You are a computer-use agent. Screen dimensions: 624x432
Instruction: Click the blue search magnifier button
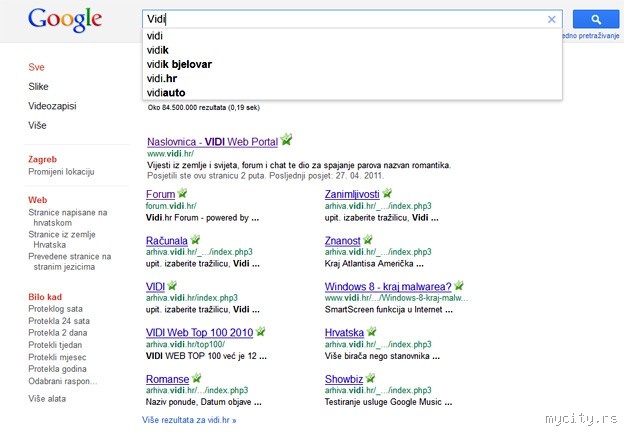point(594,19)
